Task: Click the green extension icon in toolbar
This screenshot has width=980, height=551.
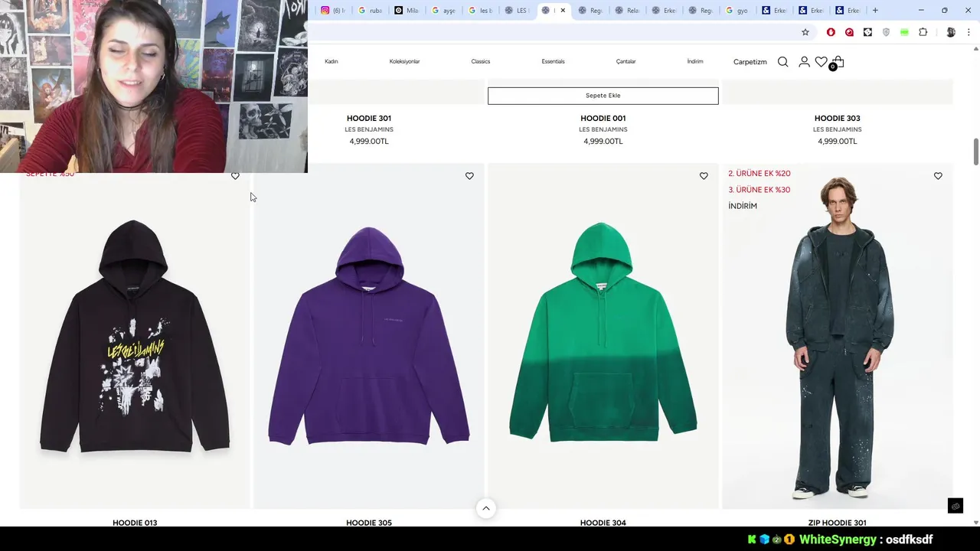Action: (904, 32)
